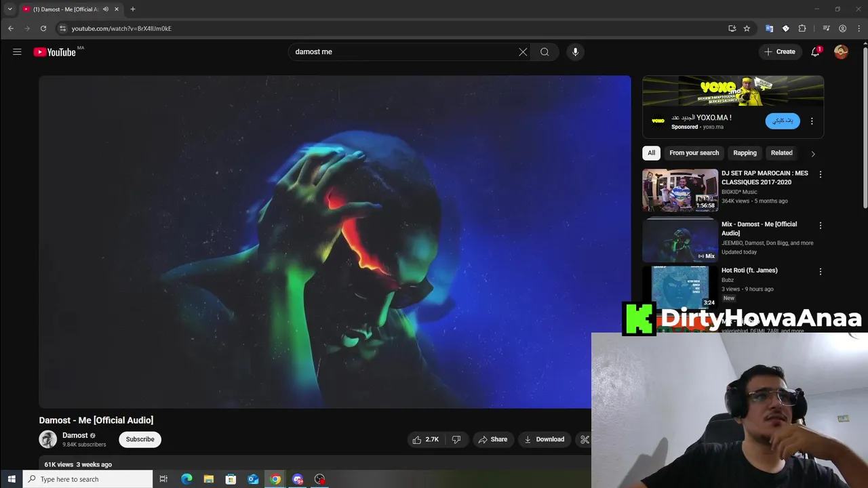Open the Windows Start menu
Image resolution: width=868 pixels, height=488 pixels.
tap(12, 479)
